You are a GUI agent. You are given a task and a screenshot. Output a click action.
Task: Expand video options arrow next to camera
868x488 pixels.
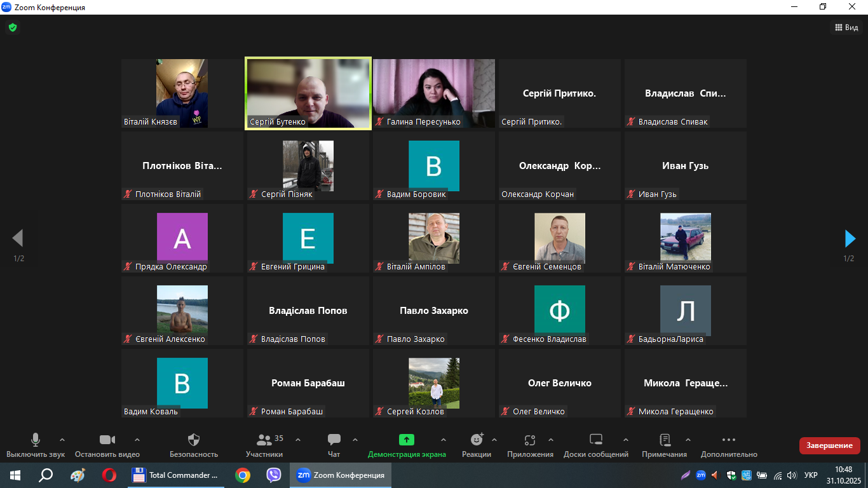click(x=137, y=440)
